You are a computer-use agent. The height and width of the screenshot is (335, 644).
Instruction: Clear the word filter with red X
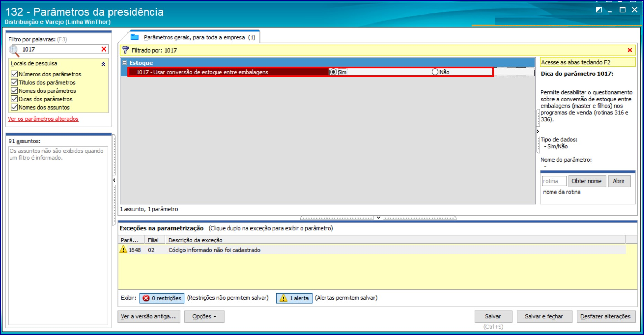point(104,49)
